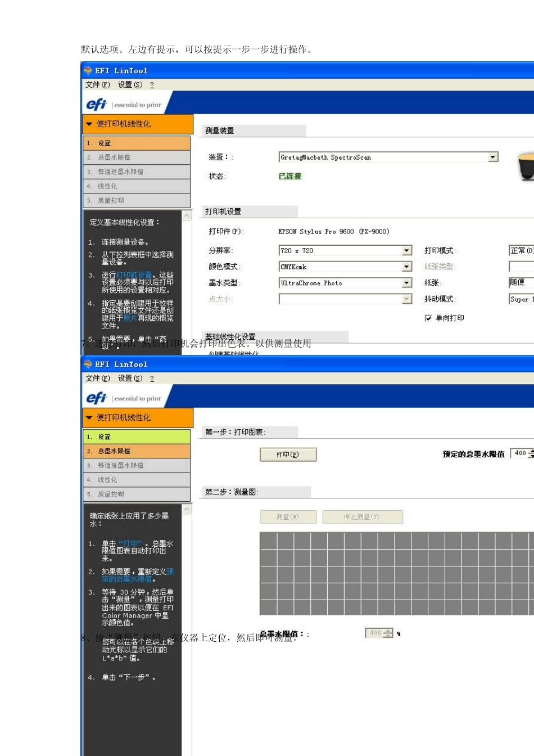Click the EFI LinTool title icon in lower window

click(88, 364)
